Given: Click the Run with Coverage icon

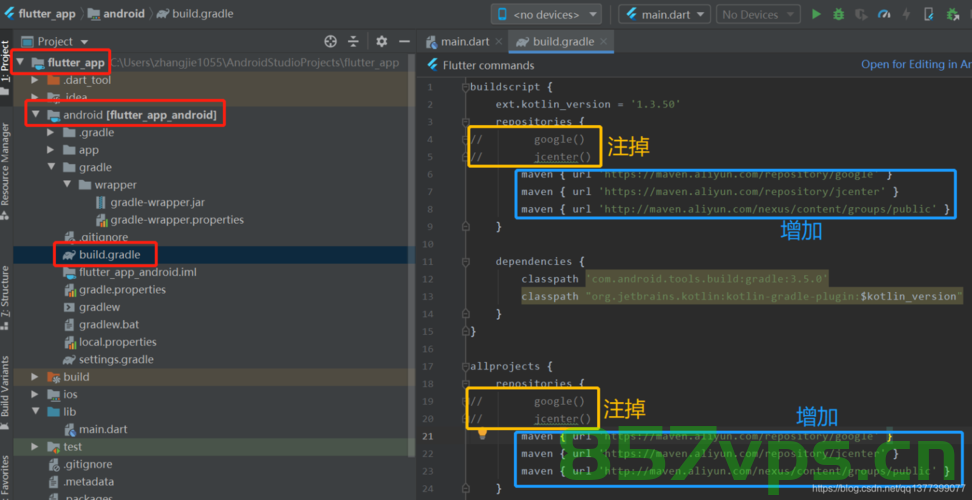Looking at the screenshot, I should click(x=861, y=14).
